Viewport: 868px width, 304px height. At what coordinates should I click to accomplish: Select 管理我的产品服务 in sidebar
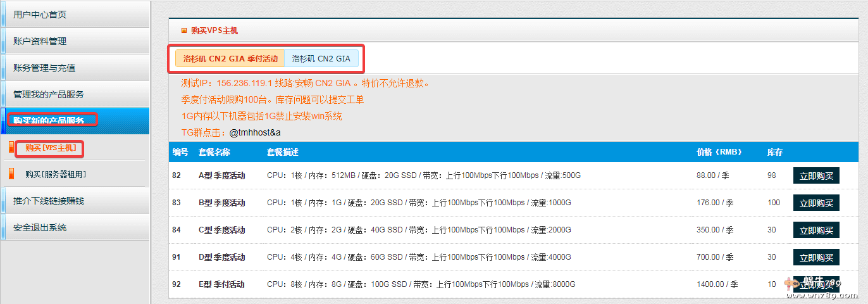[48, 94]
